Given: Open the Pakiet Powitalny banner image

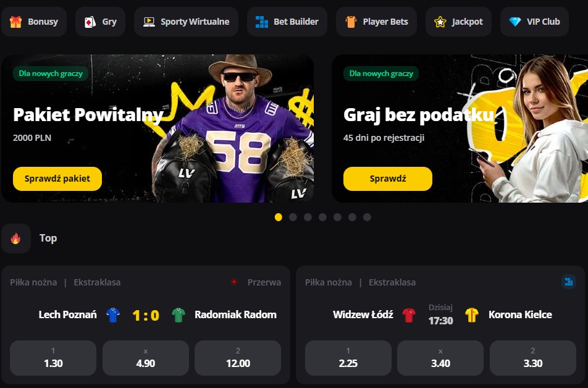Looking at the screenshot, I should pos(157,129).
